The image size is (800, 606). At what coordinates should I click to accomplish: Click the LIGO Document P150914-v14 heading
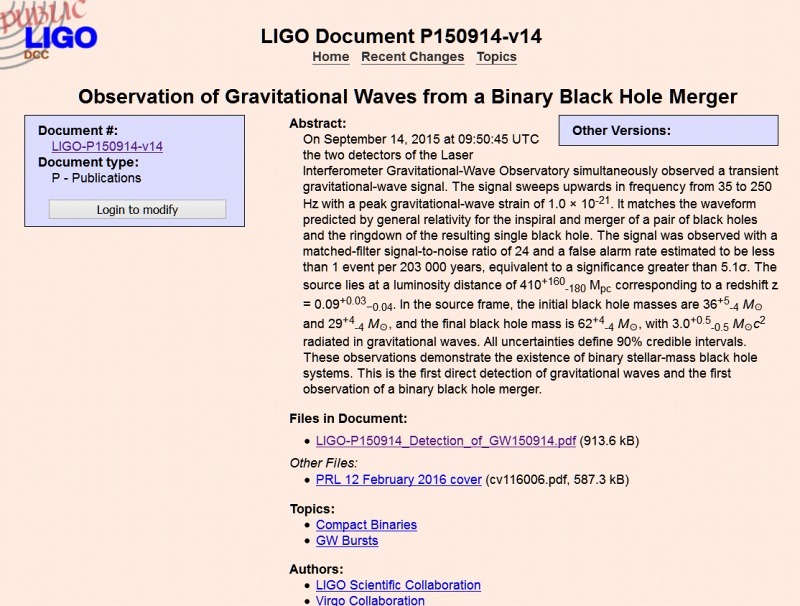tap(401, 36)
